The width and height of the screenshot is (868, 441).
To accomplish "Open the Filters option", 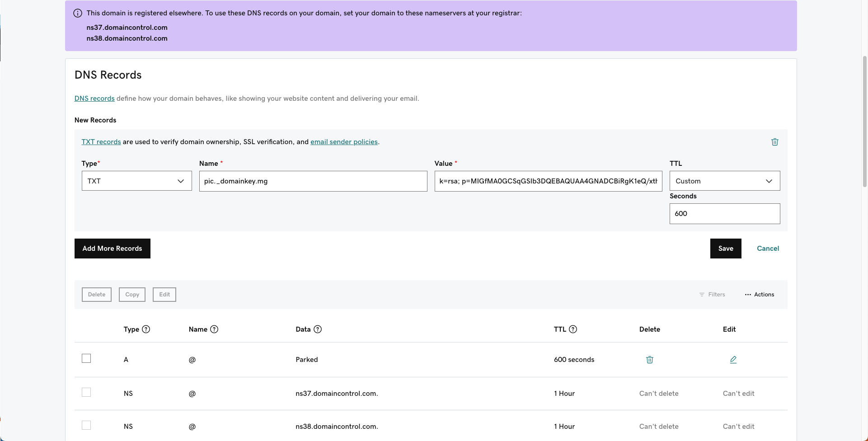I will tap(712, 295).
